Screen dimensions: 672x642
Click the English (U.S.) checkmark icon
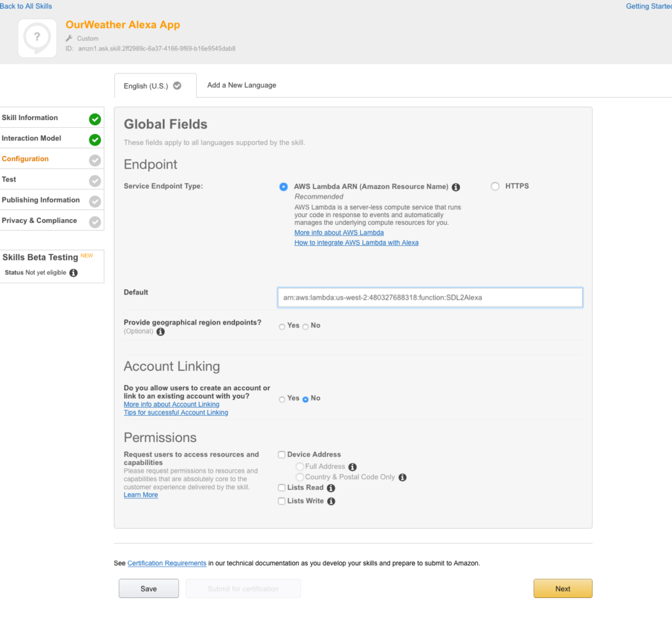click(x=177, y=86)
